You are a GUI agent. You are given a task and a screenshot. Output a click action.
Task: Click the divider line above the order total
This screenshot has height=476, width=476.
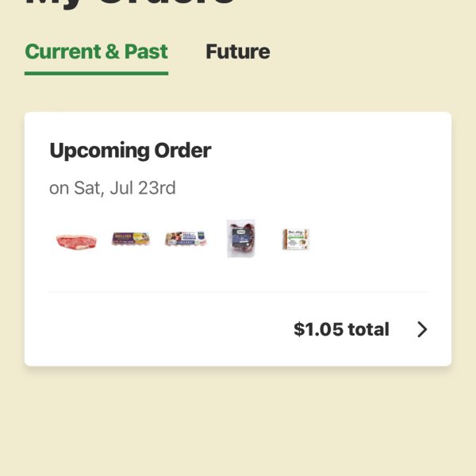tap(238, 292)
